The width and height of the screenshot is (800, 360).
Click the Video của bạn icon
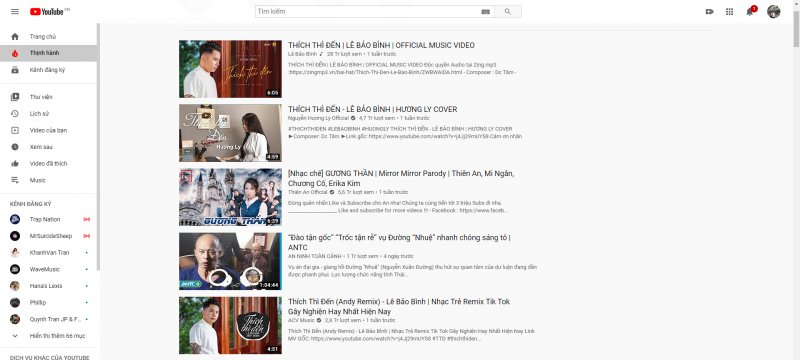15,130
